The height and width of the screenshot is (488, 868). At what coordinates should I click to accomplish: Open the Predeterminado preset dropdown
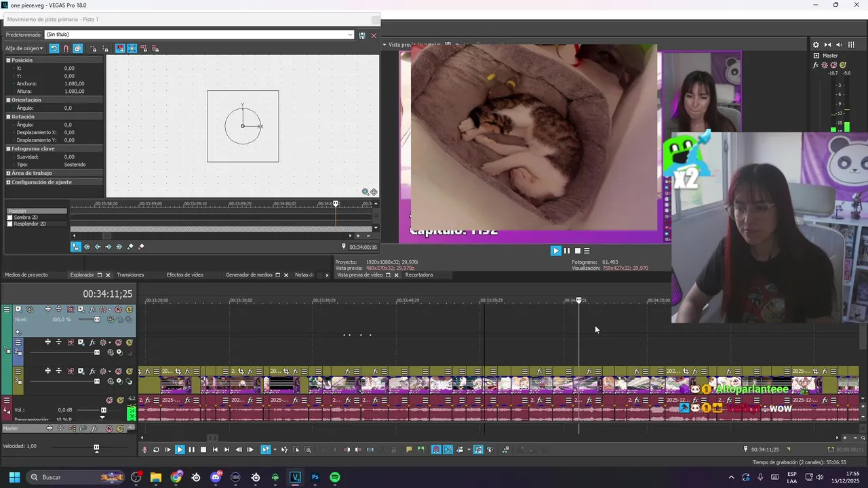pyautogui.click(x=350, y=35)
